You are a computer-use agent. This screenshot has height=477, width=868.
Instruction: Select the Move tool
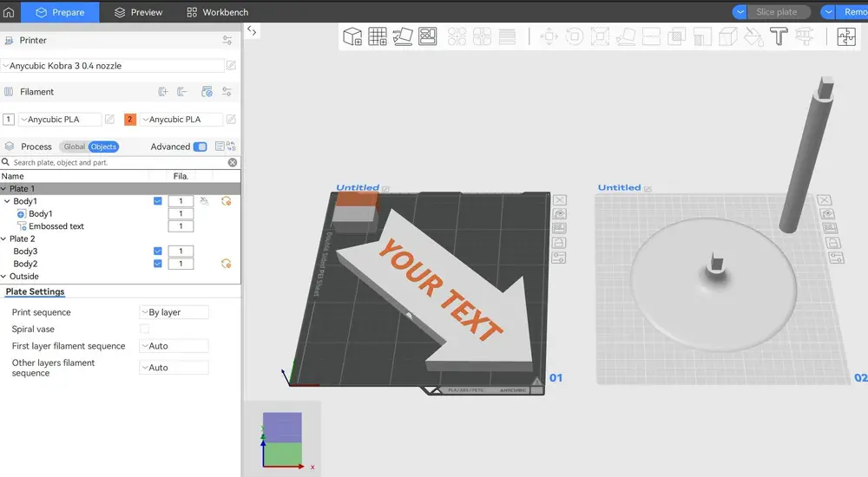549,36
